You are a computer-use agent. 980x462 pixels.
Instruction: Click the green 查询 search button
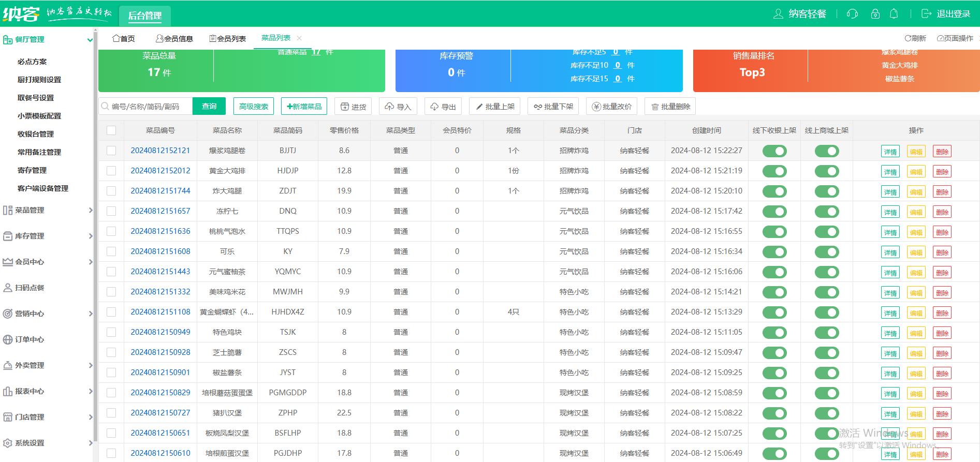[x=209, y=107]
